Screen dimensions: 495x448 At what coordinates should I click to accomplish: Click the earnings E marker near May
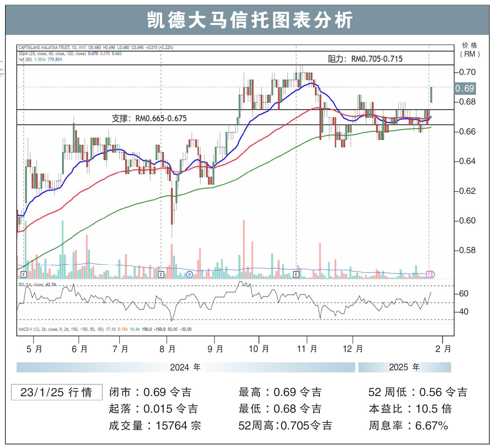(x=24, y=274)
